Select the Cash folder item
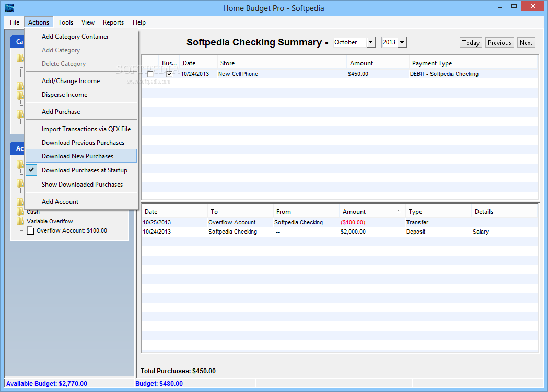Image resolution: width=548 pixels, height=392 pixels. pyautogui.click(x=33, y=212)
